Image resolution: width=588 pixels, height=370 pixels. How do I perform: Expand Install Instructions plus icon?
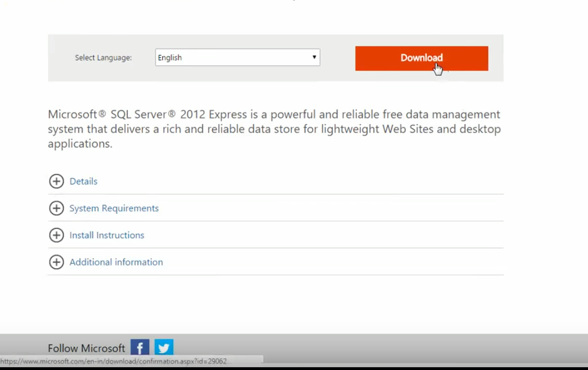click(56, 235)
